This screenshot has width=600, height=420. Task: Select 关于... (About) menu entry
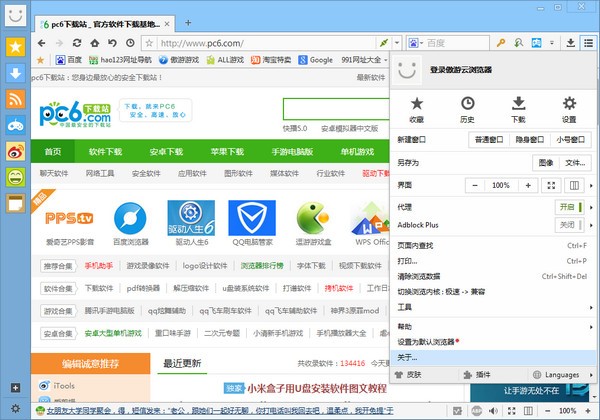(409, 356)
